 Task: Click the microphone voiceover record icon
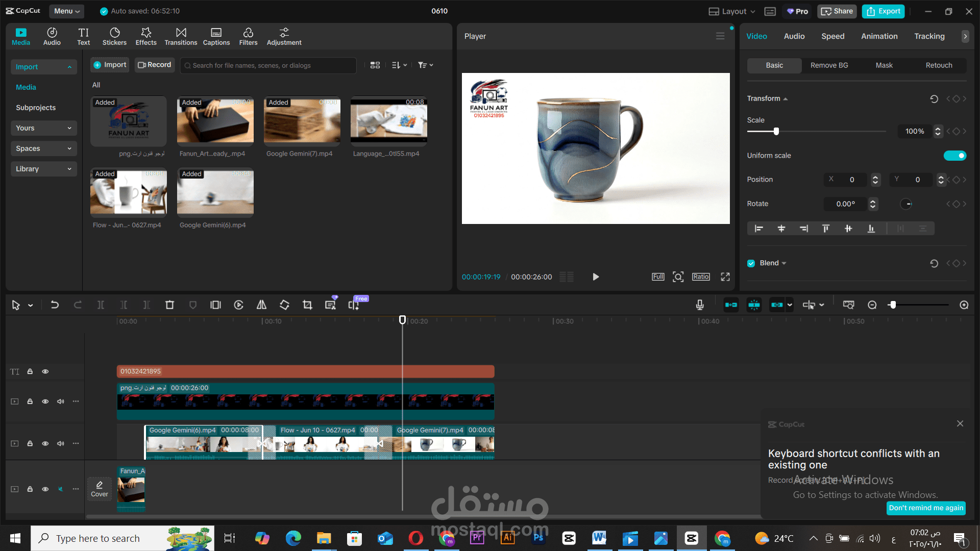tap(700, 305)
